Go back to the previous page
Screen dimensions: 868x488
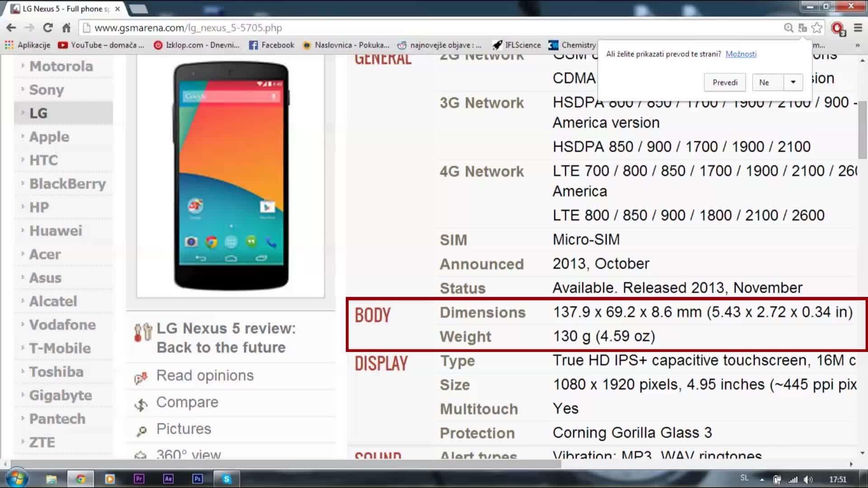11,28
